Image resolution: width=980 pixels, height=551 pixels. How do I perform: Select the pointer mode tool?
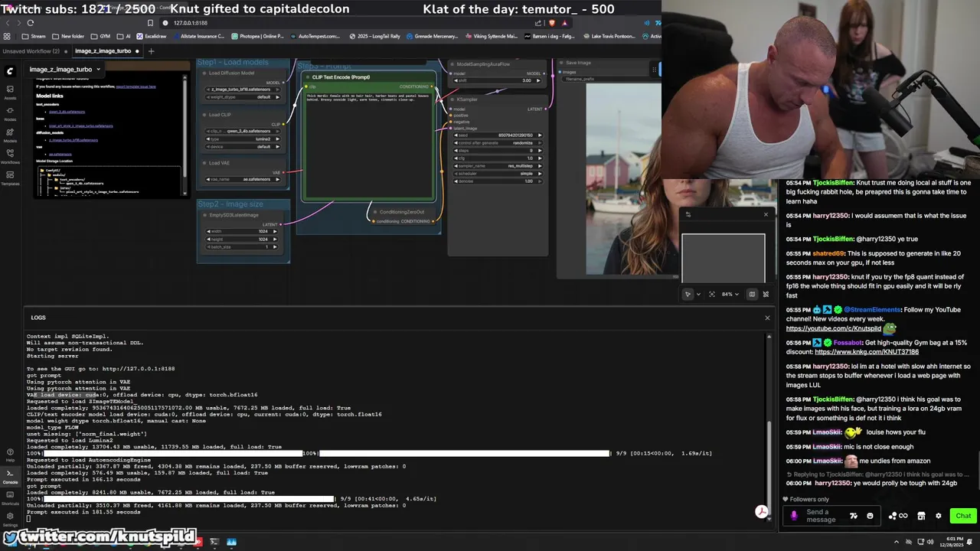click(688, 294)
